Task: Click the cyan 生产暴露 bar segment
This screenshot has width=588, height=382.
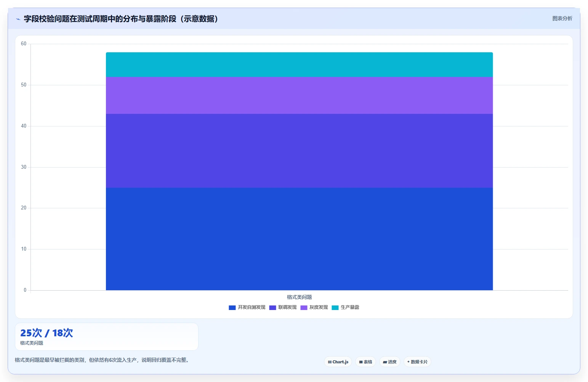Action: tap(299, 65)
